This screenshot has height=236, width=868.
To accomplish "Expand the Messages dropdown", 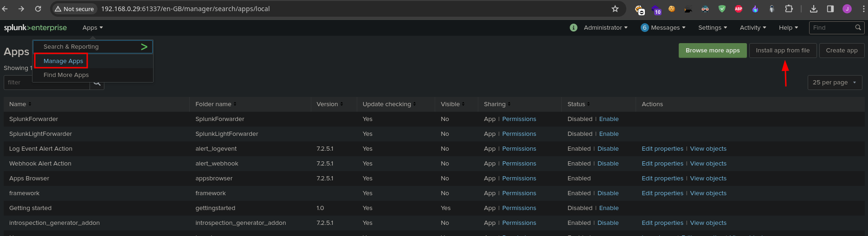I will coord(668,28).
